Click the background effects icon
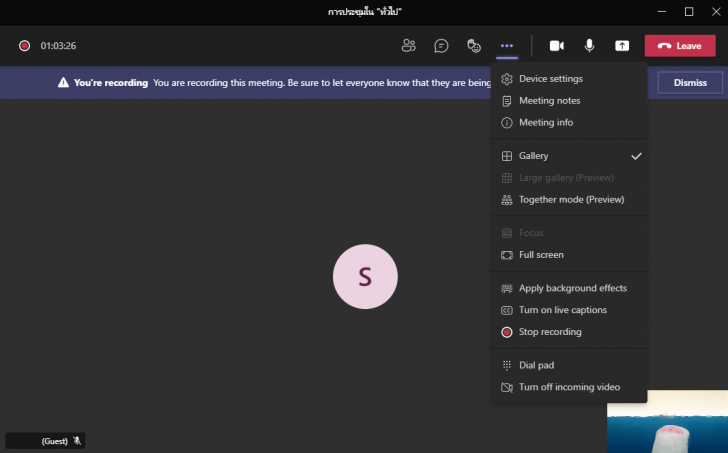 [507, 288]
